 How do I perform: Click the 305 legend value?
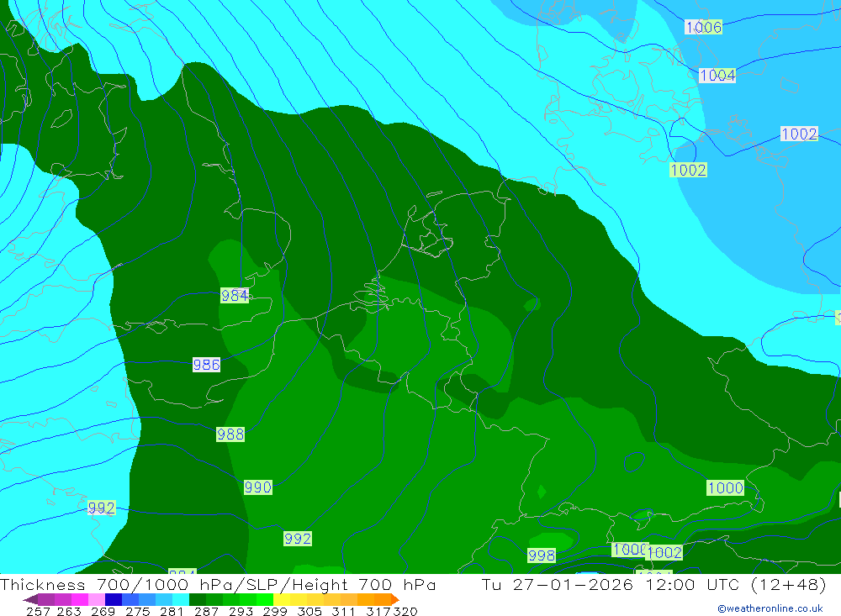[309, 611]
